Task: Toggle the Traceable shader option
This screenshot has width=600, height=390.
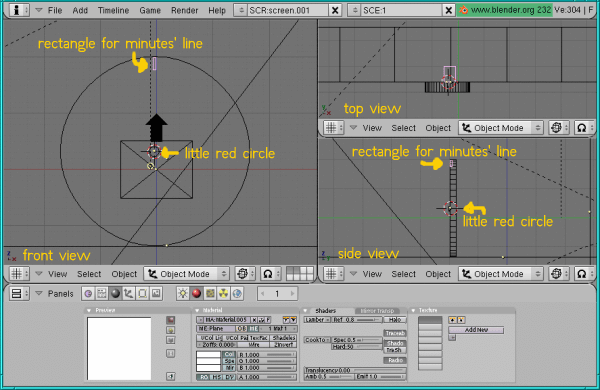Action: coord(395,333)
